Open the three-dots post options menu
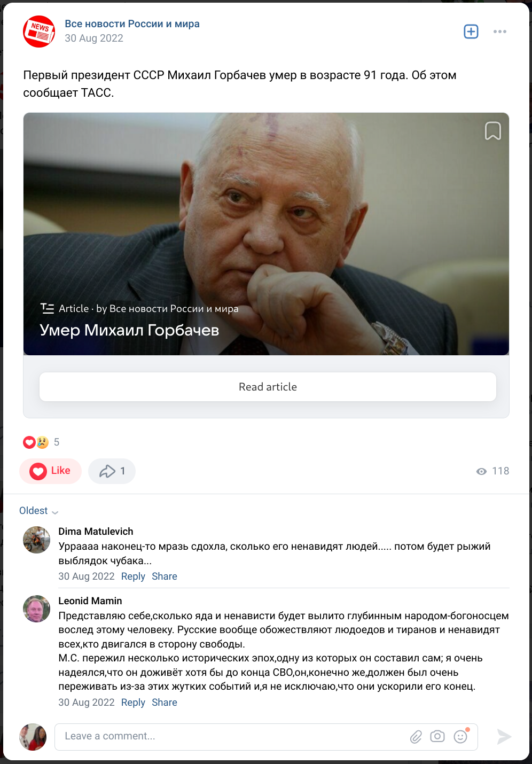Viewport: 532px width, 764px height. pos(500,32)
